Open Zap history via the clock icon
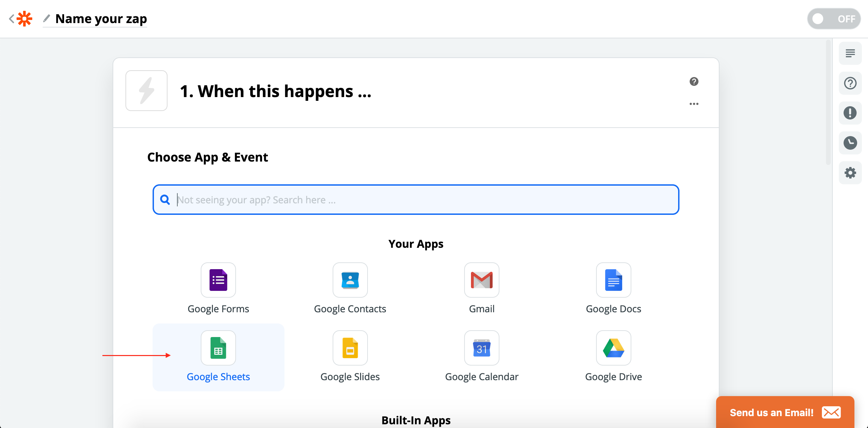Image resolution: width=868 pixels, height=428 pixels. (850, 143)
